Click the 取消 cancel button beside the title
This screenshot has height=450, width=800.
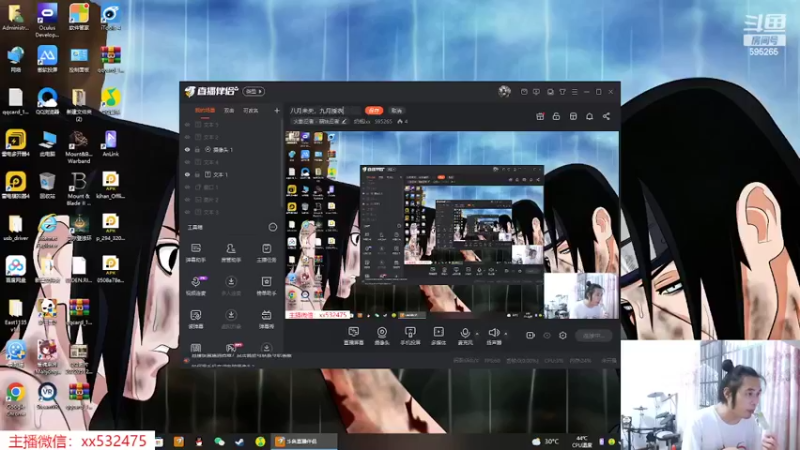pyautogui.click(x=396, y=111)
